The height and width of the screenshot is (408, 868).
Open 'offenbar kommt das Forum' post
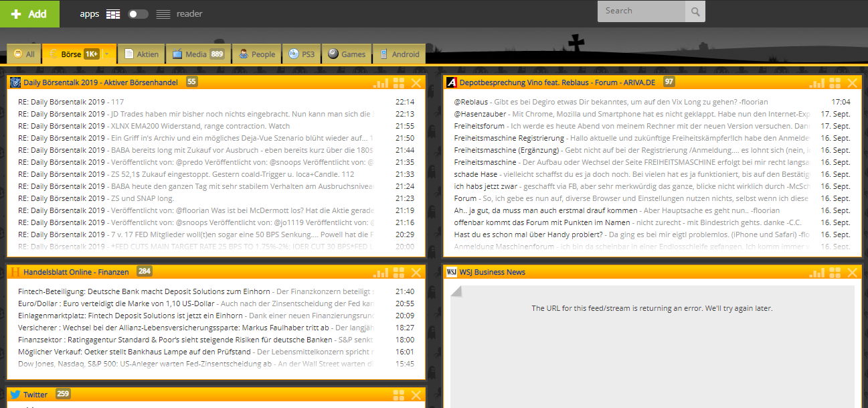(653, 222)
